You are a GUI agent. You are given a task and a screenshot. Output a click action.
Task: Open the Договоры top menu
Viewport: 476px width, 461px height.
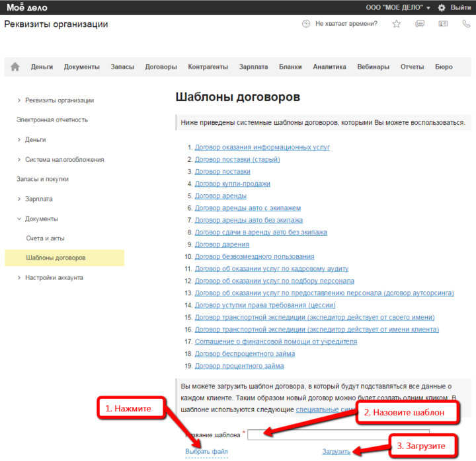click(161, 67)
